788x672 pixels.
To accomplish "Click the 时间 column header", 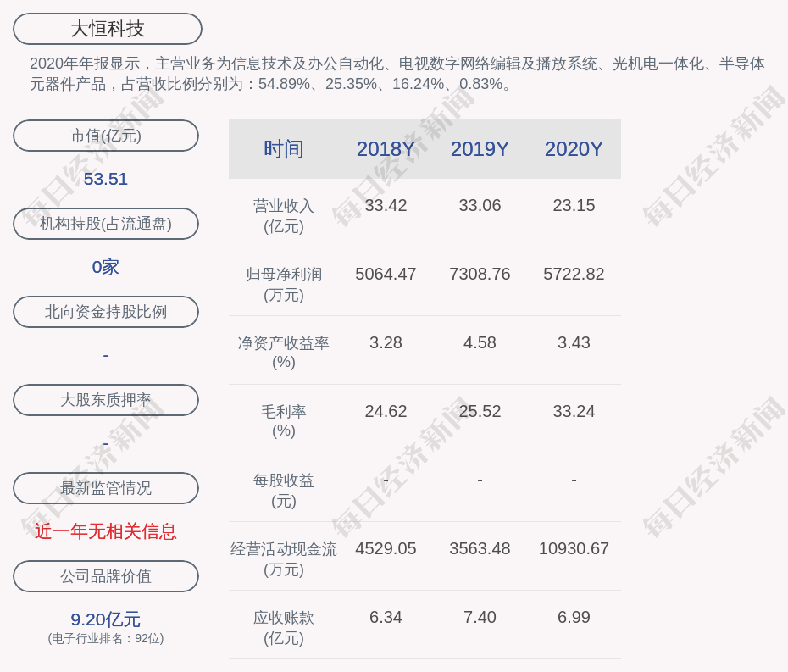I will pos(284,149).
